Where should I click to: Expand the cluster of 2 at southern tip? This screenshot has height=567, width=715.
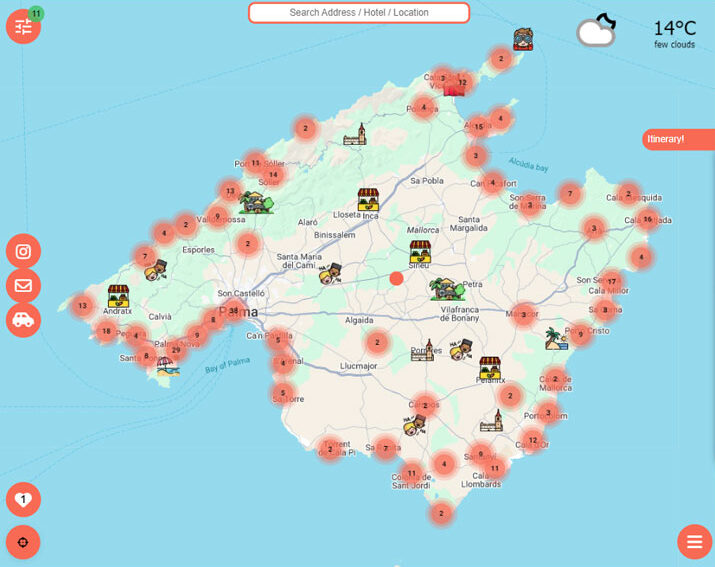point(441,513)
